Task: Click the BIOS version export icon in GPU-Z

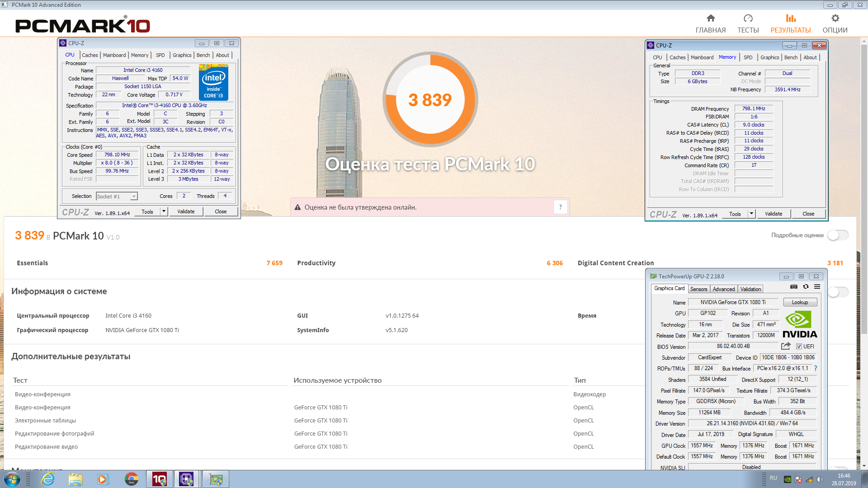Action: [786, 346]
